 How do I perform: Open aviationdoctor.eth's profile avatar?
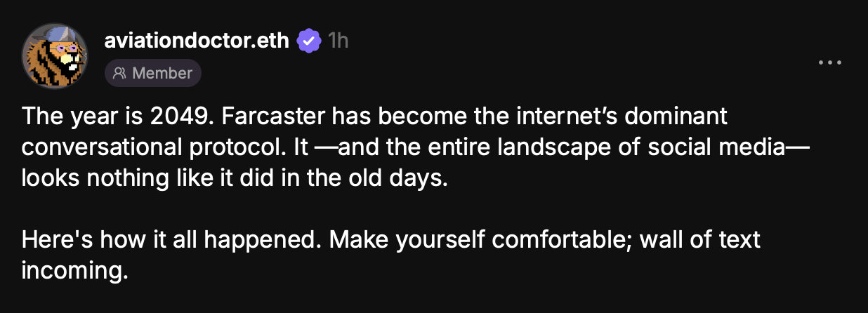(x=55, y=58)
